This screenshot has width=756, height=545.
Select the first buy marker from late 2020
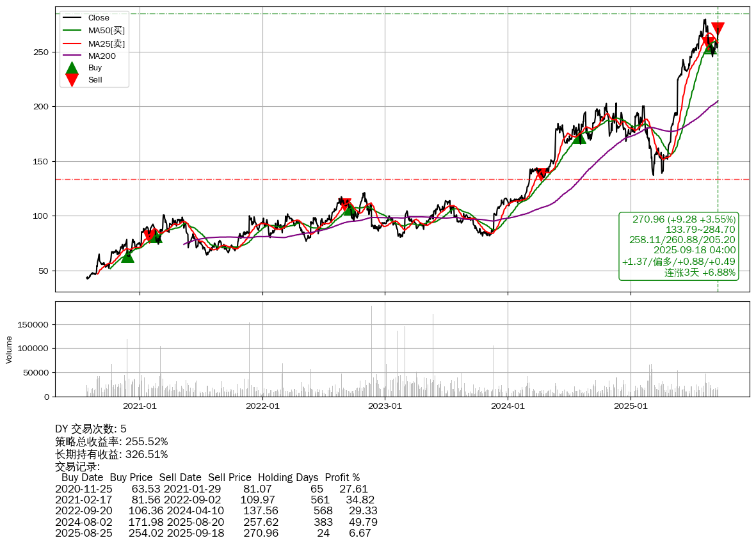click(x=127, y=256)
